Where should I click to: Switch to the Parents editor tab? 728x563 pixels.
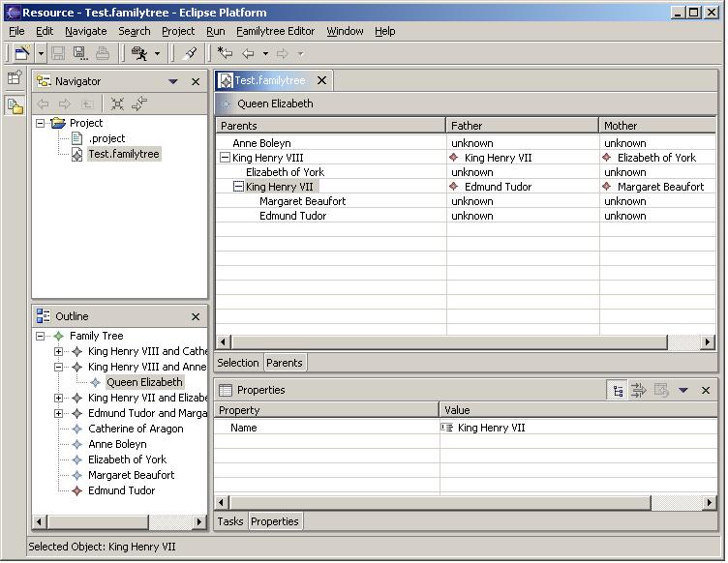click(285, 363)
